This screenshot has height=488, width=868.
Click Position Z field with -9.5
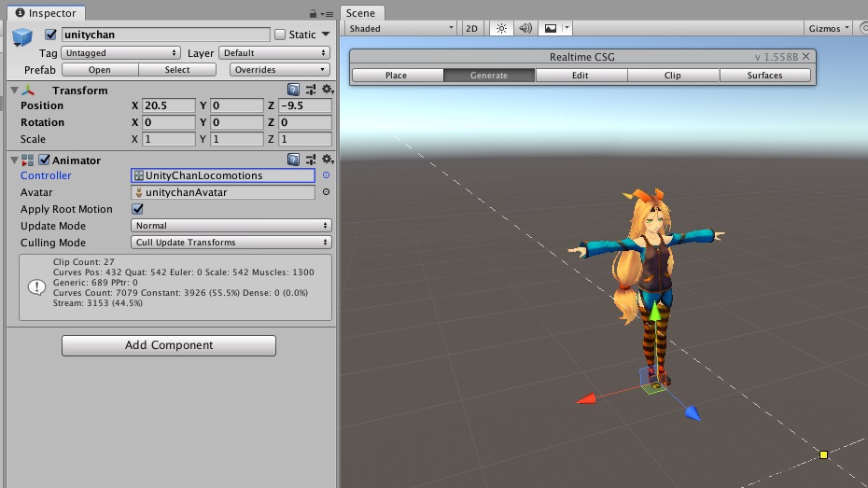[305, 105]
